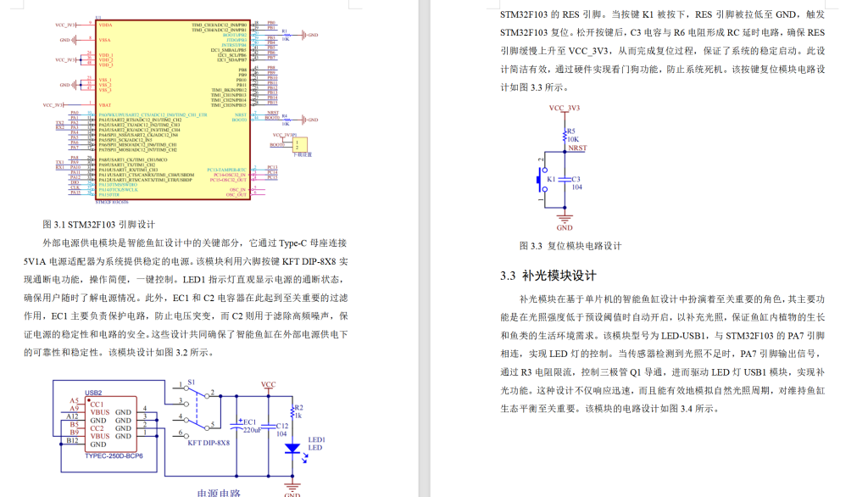Image resolution: width=868 pixels, height=497 pixels.
Task: Click the EC1 220uF capacitor symbol
Action: (x=238, y=425)
